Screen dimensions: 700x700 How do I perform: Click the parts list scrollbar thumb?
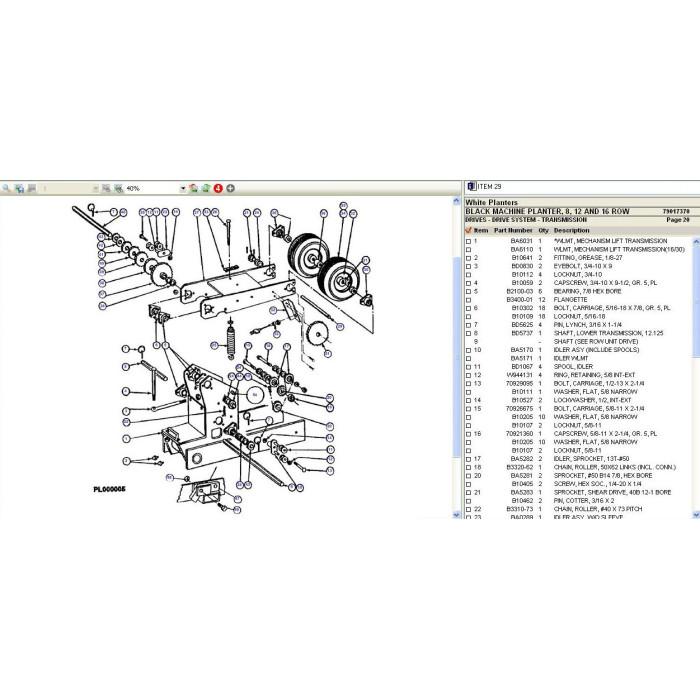696,301
